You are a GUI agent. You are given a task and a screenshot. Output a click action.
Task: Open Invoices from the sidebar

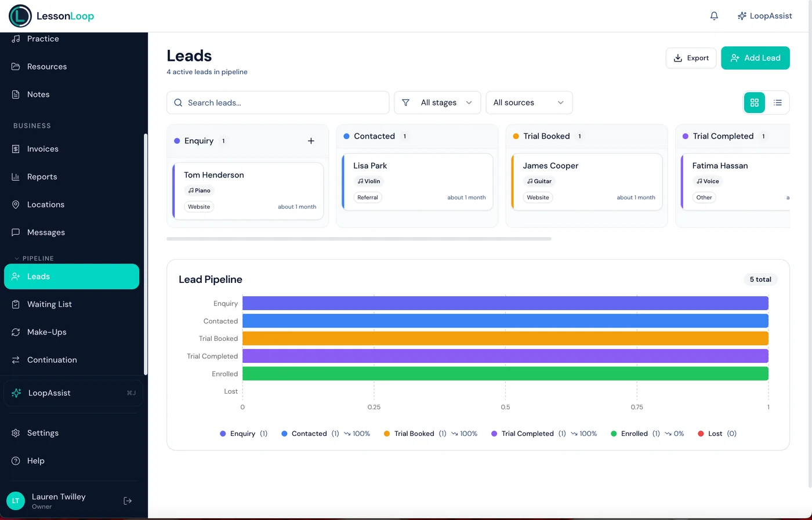coord(15,148)
